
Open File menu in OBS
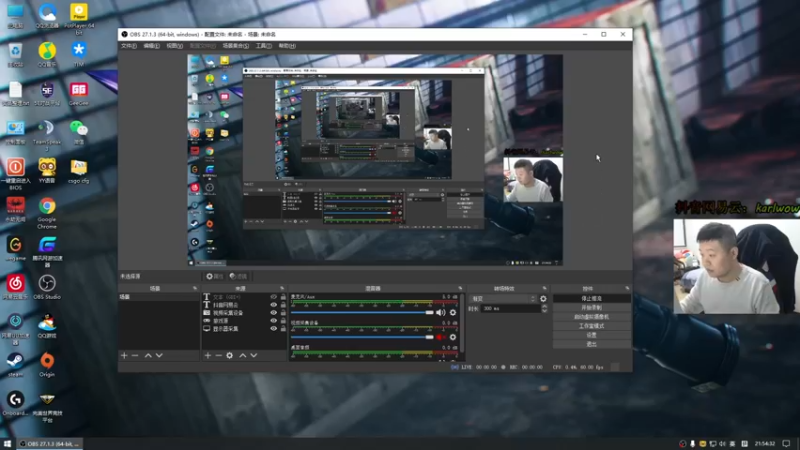pos(129,46)
